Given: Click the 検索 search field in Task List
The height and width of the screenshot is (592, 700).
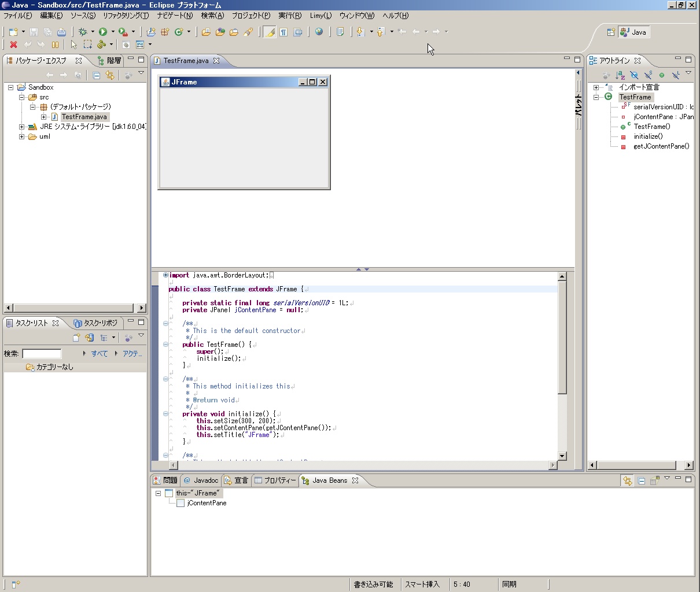Looking at the screenshot, I should (x=42, y=354).
